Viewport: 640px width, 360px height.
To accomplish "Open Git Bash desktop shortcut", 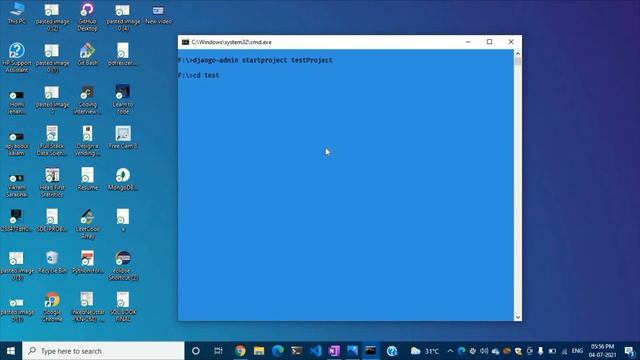I will [87, 54].
